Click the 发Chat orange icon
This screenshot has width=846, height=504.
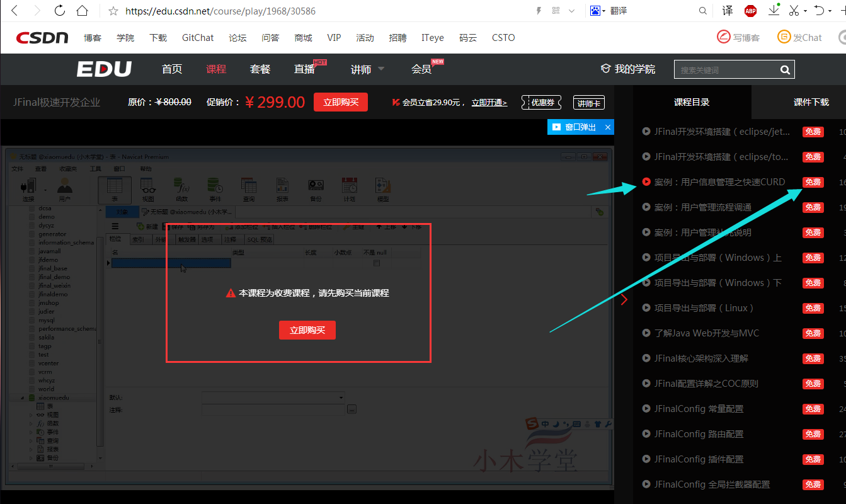pyautogui.click(x=784, y=37)
